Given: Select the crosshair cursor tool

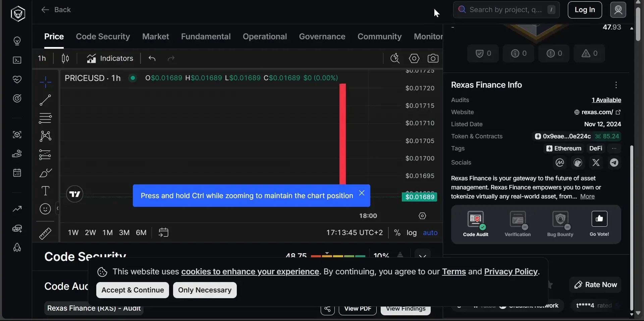Looking at the screenshot, I should [x=45, y=82].
